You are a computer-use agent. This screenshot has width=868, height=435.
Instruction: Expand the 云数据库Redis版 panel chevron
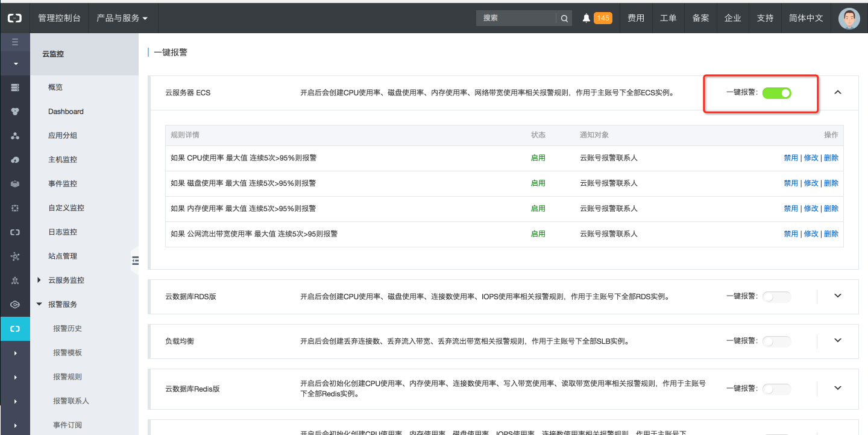coord(837,388)
